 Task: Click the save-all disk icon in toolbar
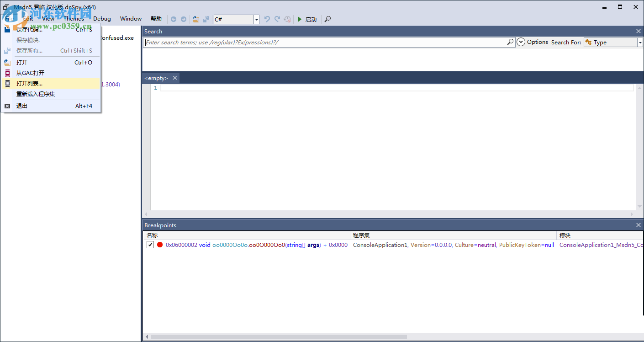206,19
